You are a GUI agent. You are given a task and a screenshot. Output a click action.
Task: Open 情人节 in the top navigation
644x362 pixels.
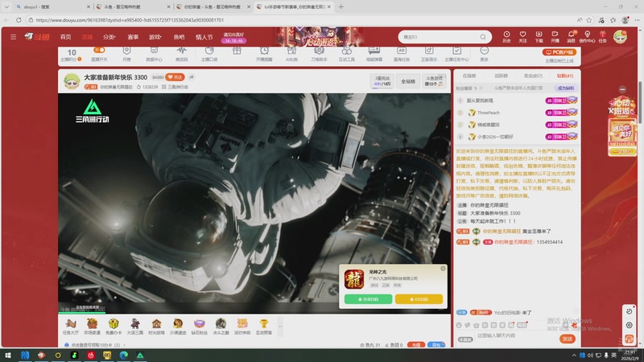point(204,37)
